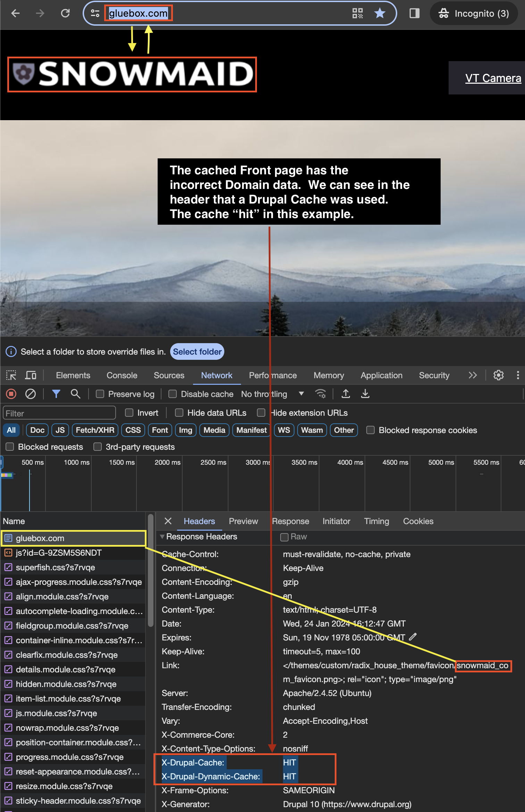Screen dimensions: 525x812
Task: Click the Select folder button
Action: (x=197, y=352)
